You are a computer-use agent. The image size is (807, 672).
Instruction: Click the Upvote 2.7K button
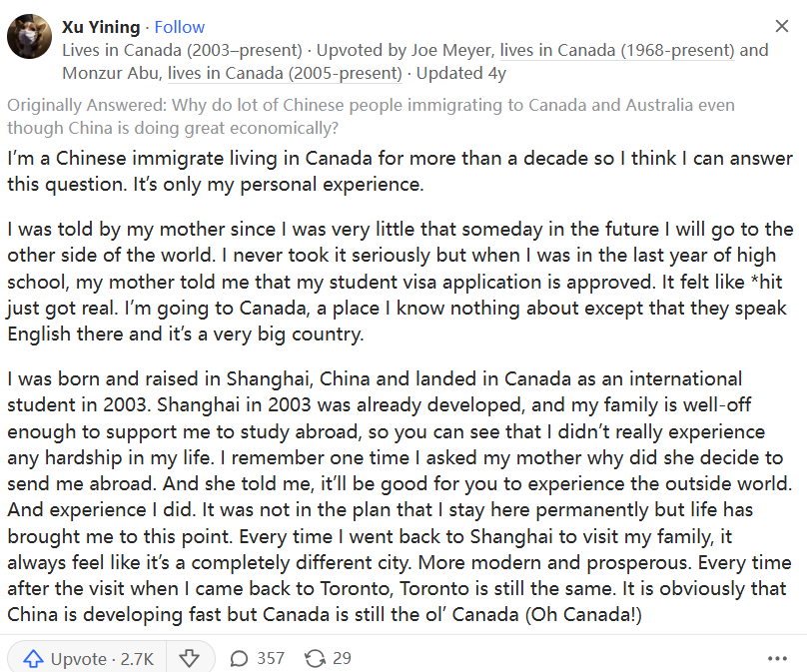(87, 658)
